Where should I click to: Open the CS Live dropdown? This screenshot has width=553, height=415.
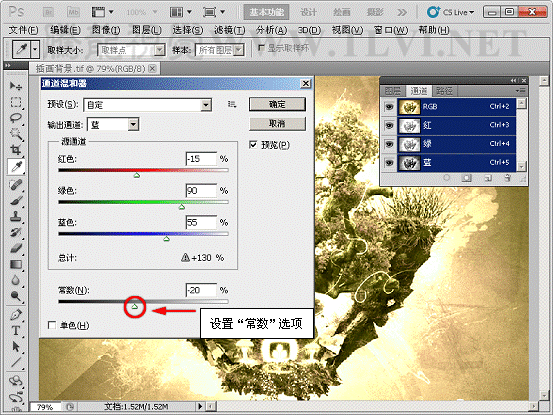coord(450,12)
